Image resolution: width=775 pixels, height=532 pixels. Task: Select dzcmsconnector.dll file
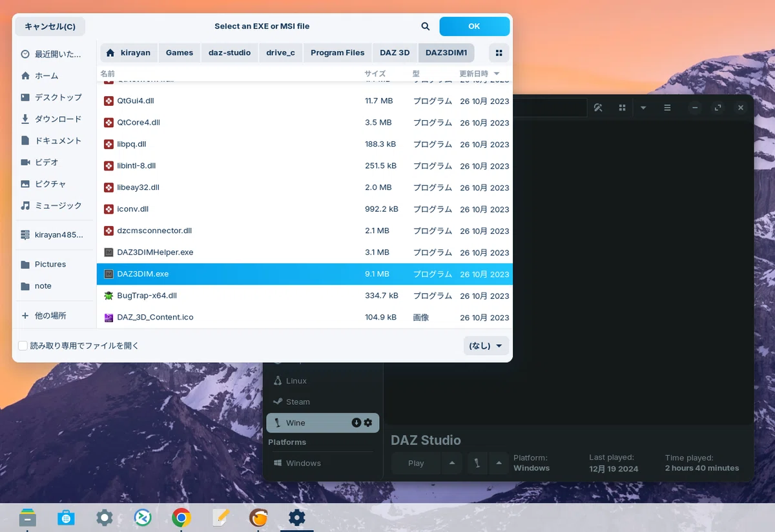pos(305,231)
